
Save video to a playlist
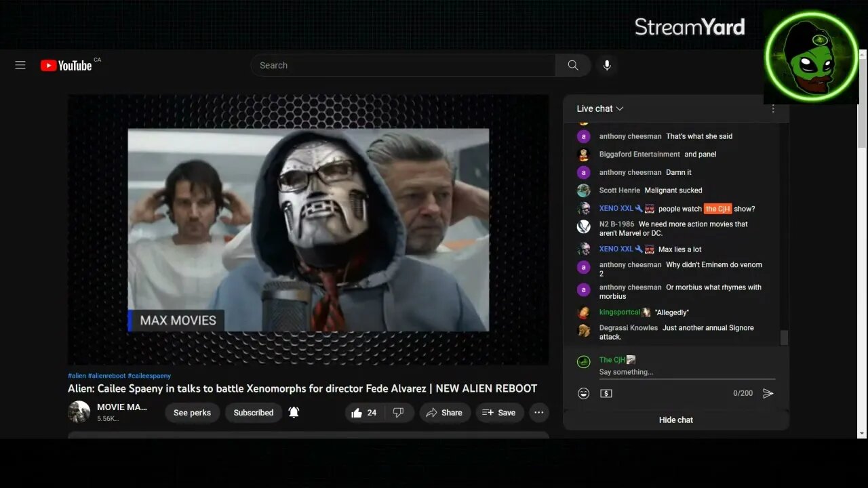(499, 412)
